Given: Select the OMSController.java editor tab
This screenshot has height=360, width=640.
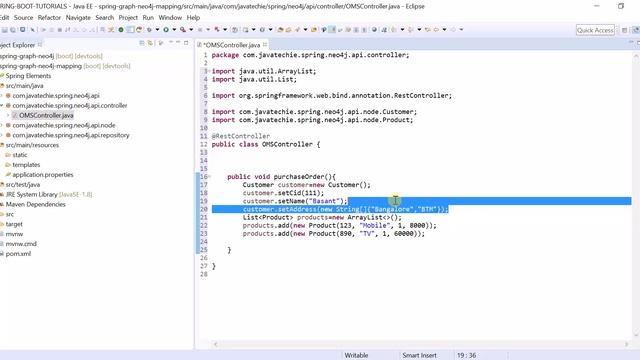Looking at the screenshot, I should 231,45.
